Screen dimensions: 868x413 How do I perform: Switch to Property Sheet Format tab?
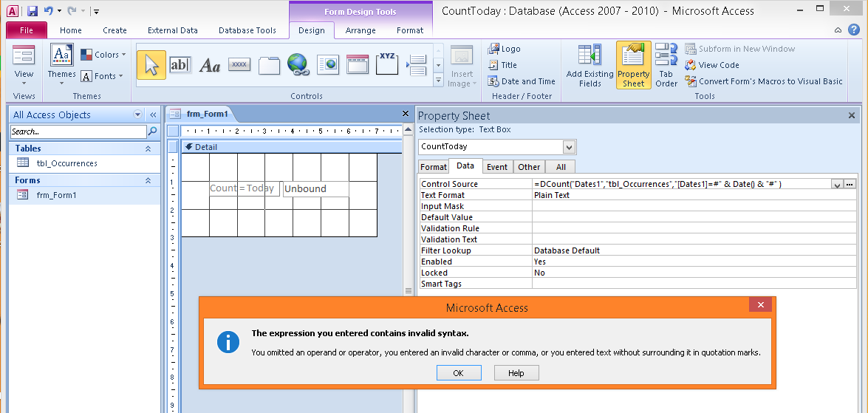434,167
